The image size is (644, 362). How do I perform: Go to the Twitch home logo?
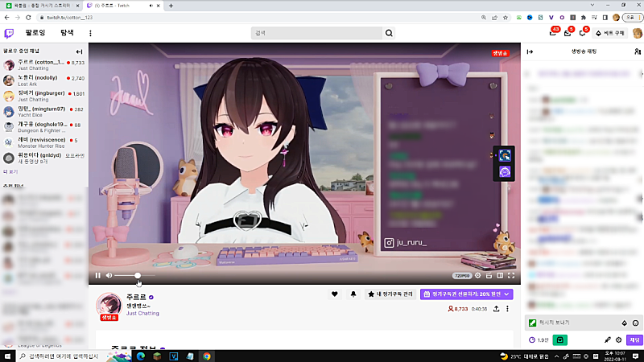pos(9,33)
